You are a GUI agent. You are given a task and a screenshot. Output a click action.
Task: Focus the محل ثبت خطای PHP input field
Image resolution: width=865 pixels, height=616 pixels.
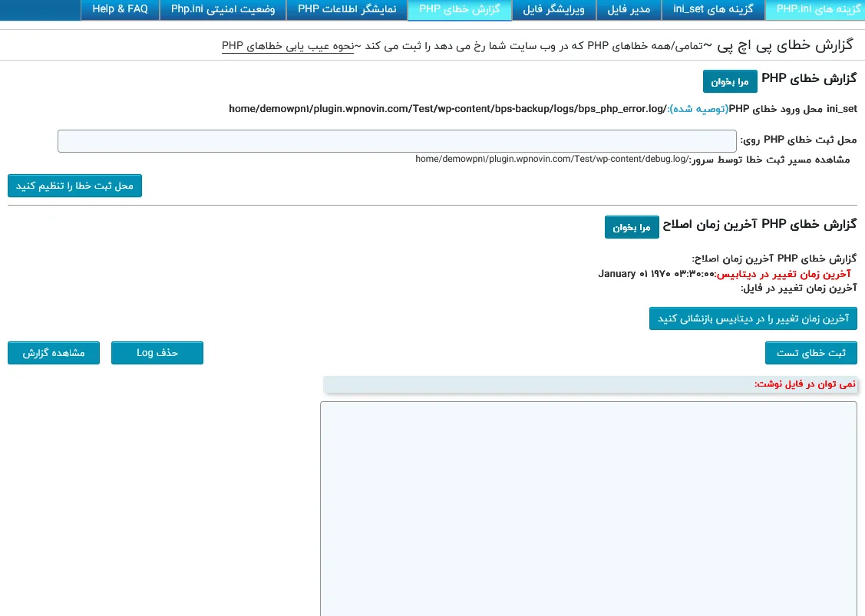[x=397, y=141]
